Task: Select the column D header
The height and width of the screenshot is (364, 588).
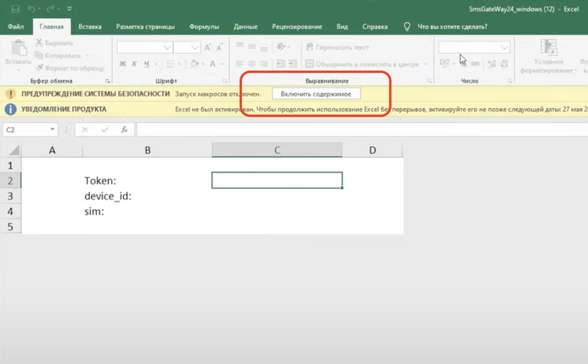Action: (x=373, y=150)
